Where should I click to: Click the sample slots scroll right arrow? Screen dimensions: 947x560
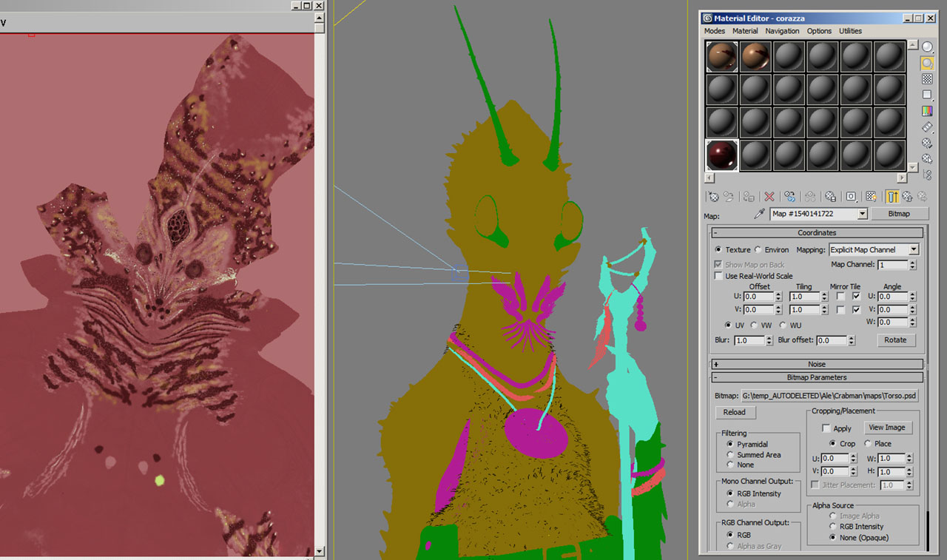902,178
